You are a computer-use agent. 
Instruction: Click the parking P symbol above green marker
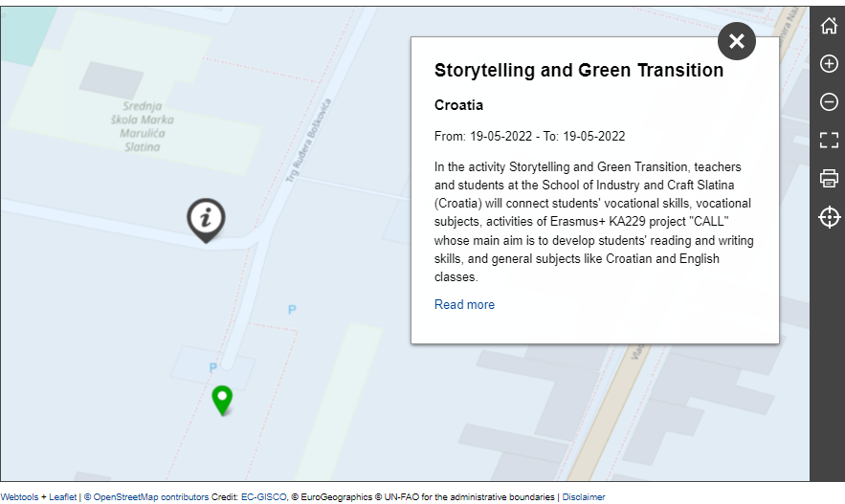[x=212, y=368]
